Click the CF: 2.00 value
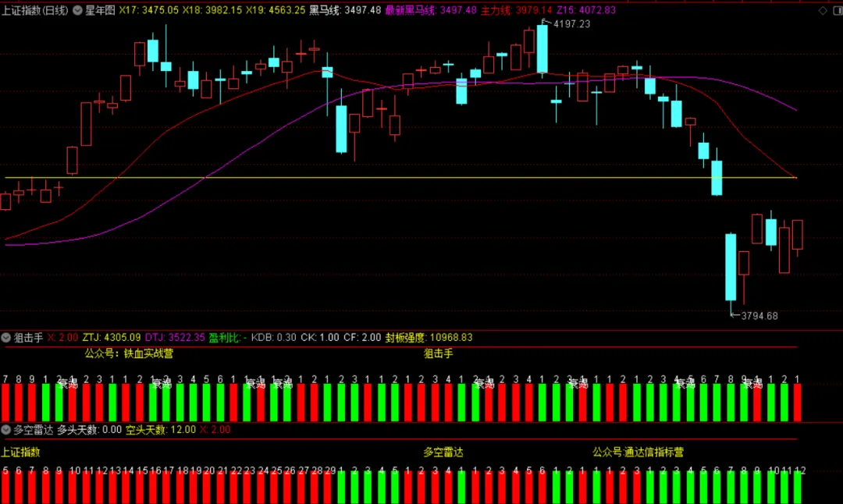The width and height of the screenshot is (843, 504). [x=362, y=338]
